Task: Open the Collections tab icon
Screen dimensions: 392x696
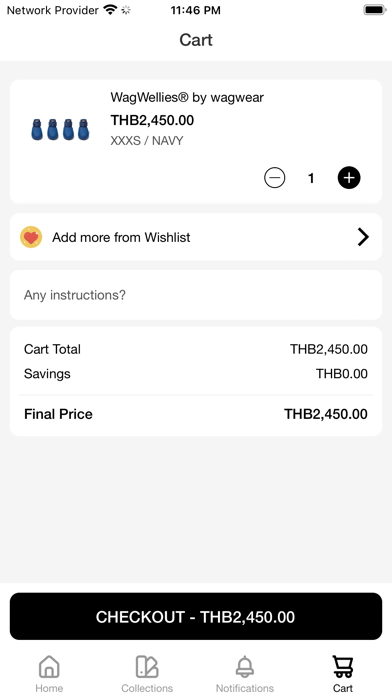Action: tap(147, 667)
